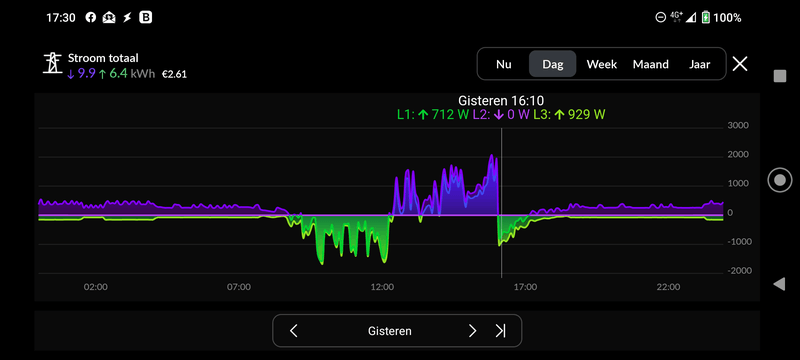Tap the battery charging icon
This screenshot has width=800, height=360.
[706, 18]
